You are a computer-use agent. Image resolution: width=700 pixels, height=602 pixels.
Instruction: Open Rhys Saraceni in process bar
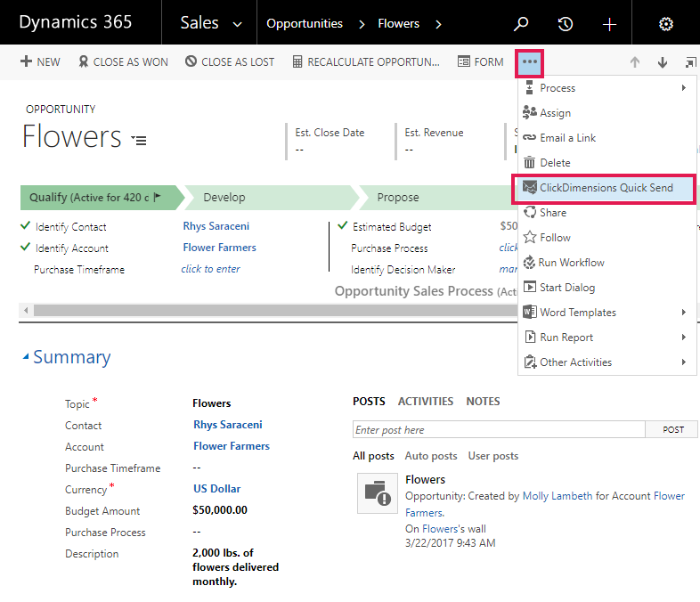pos(216,226)
